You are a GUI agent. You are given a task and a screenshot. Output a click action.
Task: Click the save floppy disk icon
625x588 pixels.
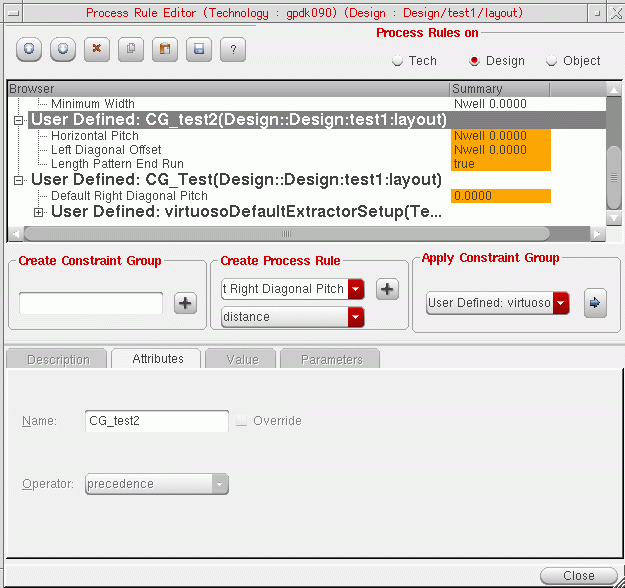(199, 49)
